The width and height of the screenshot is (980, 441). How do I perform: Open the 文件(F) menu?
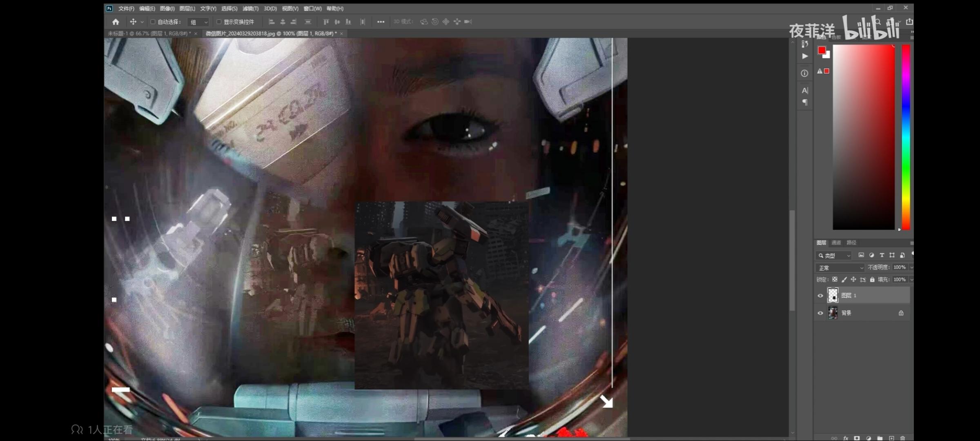[x=126, y=9]
